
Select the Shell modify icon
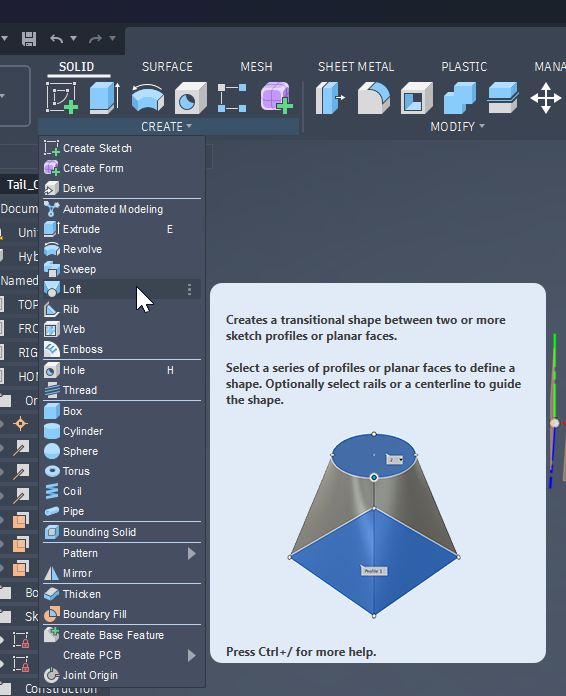(x=416, y=98)
